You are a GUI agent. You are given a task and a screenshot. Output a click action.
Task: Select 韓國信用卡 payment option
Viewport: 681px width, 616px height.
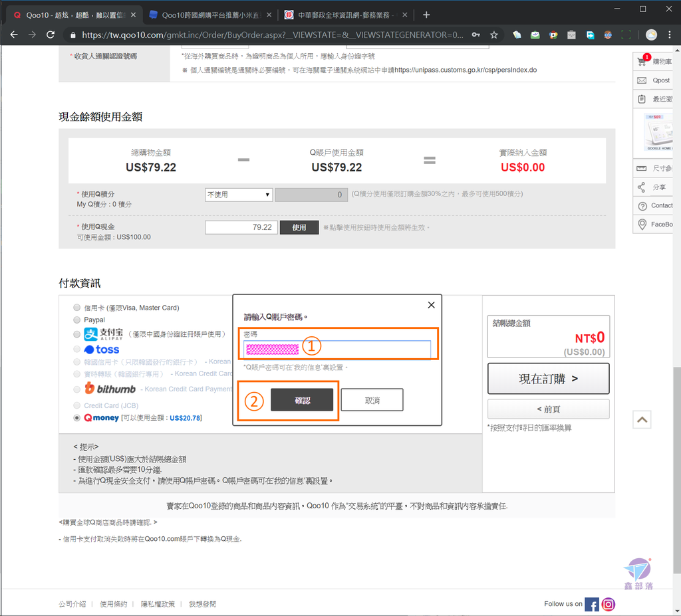[77, 361]
